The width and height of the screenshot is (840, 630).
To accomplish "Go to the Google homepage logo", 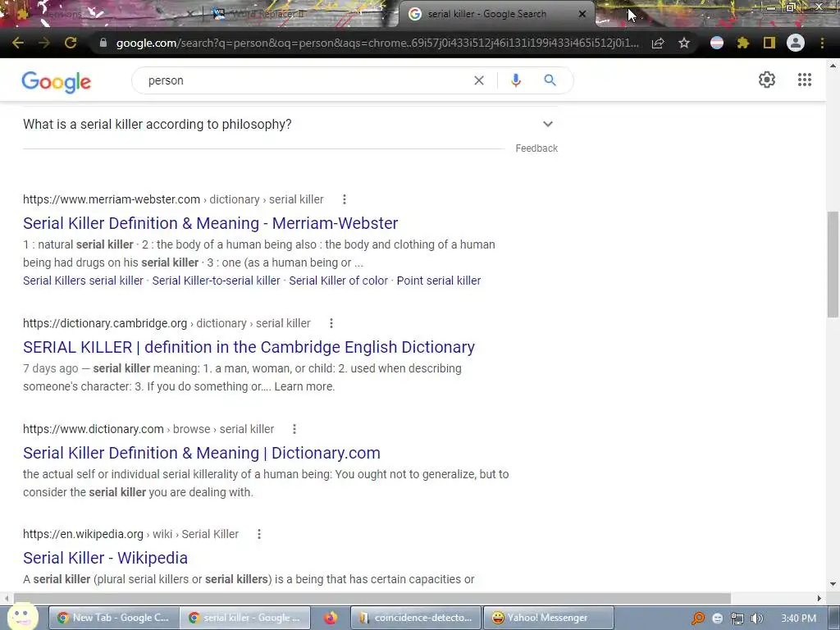I will tap(57, 81).
